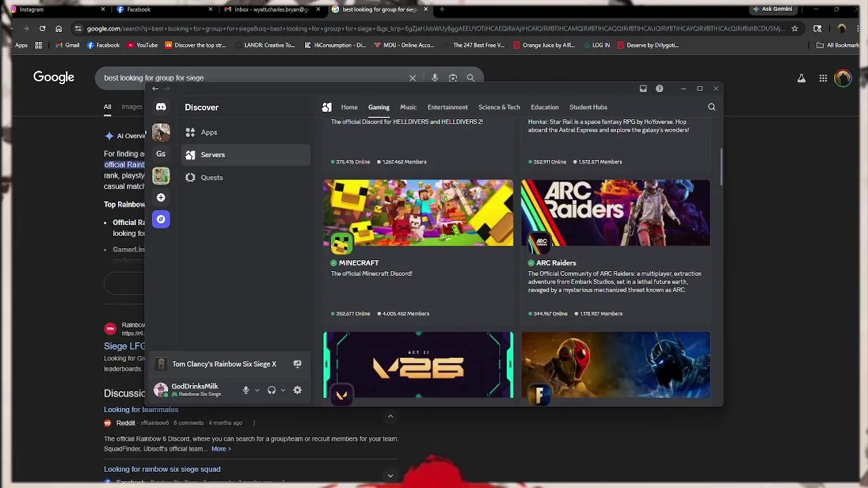The image size is (868, 488).
Task: Open the MINECRAFT server banner image
Action: 418,213
